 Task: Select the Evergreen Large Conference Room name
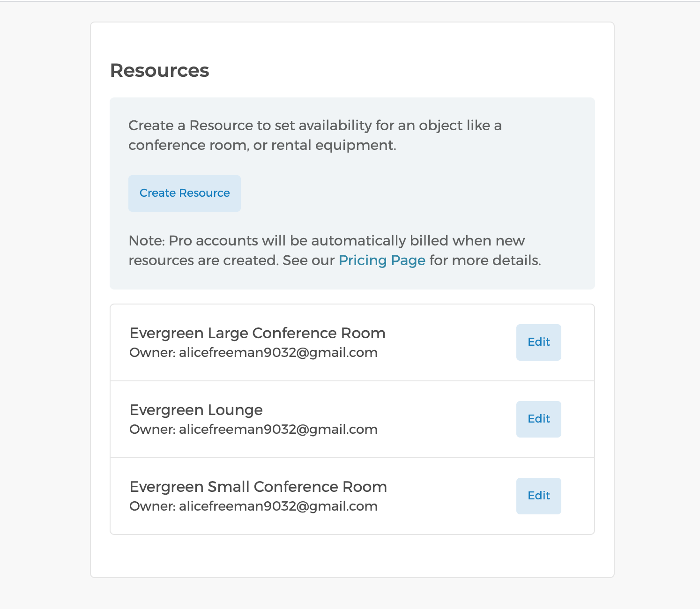tap(257, 333)
